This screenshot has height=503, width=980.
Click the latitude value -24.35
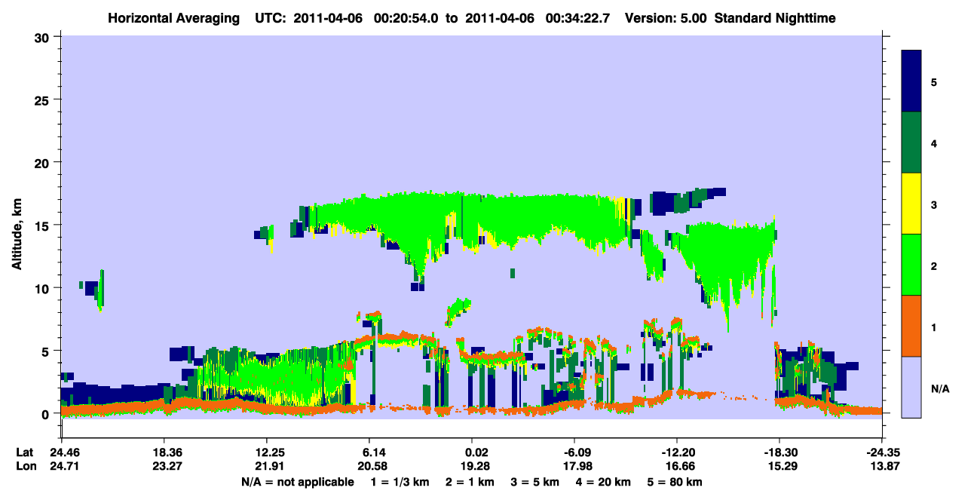pyautogui.click(x=882, y=452)
